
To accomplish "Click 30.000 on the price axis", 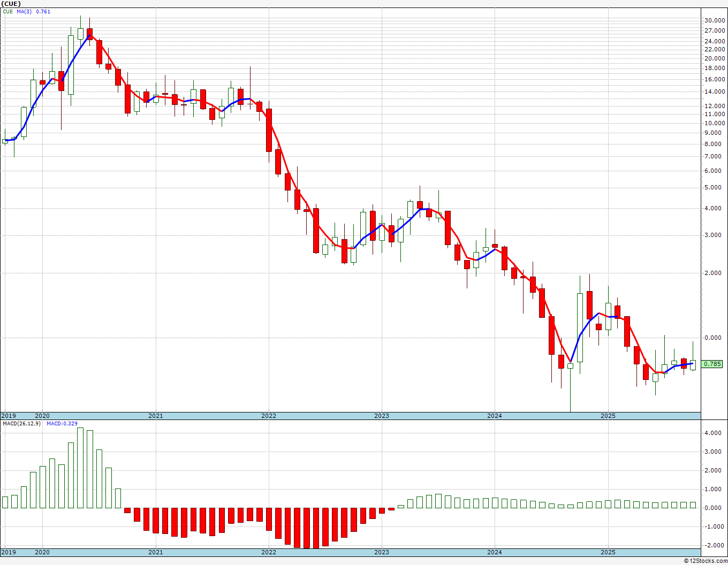I will point(715,20).
